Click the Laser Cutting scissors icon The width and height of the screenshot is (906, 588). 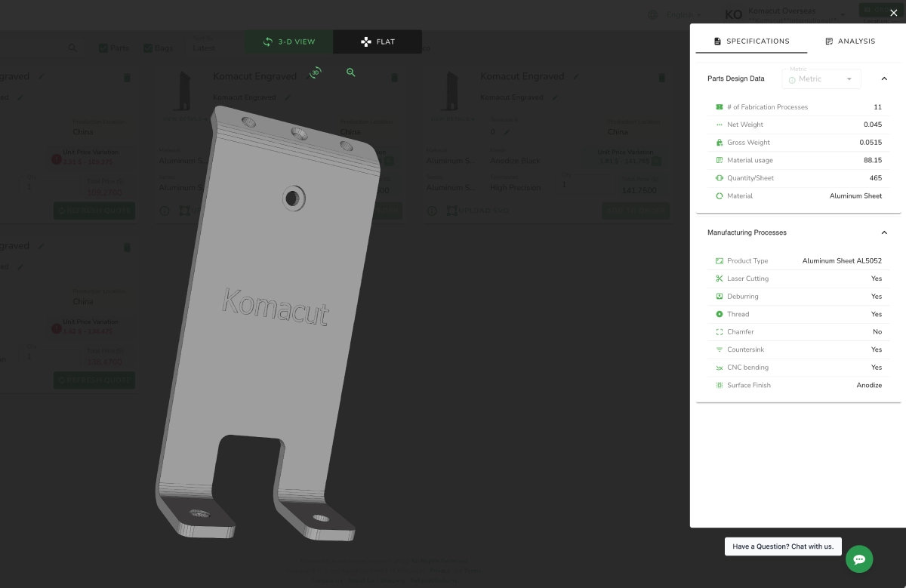coord(720,279)
